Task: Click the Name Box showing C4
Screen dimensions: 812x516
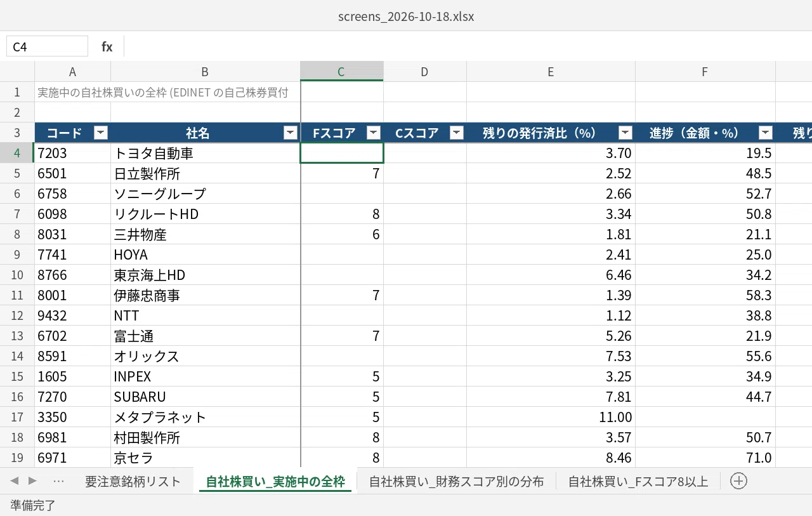Action: (x=47, y=46)
